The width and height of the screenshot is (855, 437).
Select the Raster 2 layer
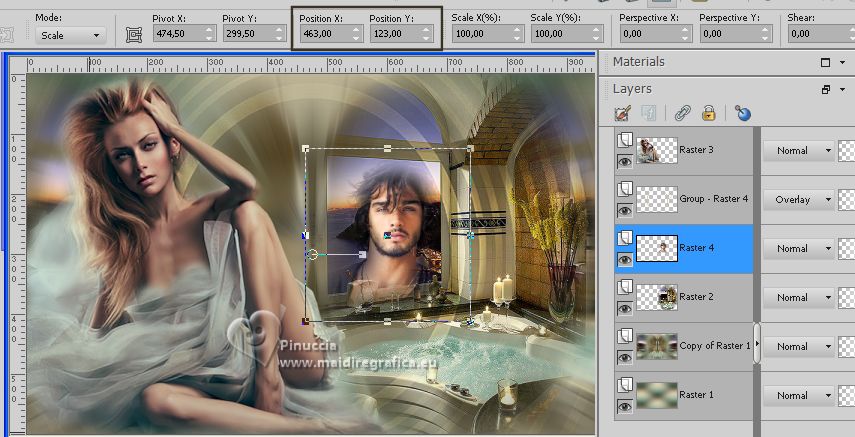696,297
